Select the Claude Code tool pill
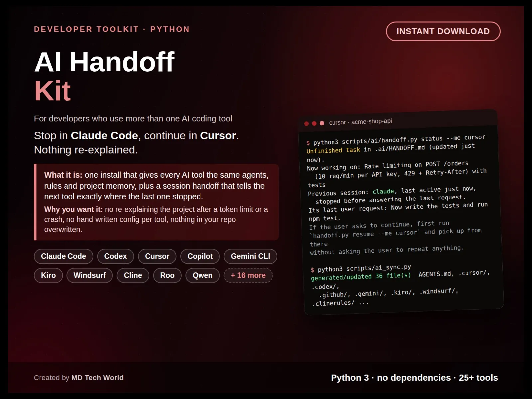Viewport: 532px width, 399px height. tap(64, 256)
